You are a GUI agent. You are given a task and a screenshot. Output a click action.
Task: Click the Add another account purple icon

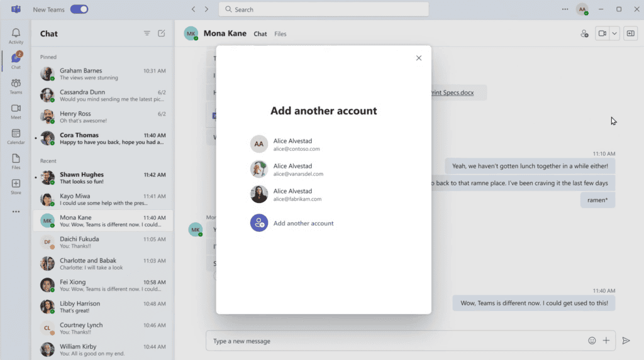point(259,223)
